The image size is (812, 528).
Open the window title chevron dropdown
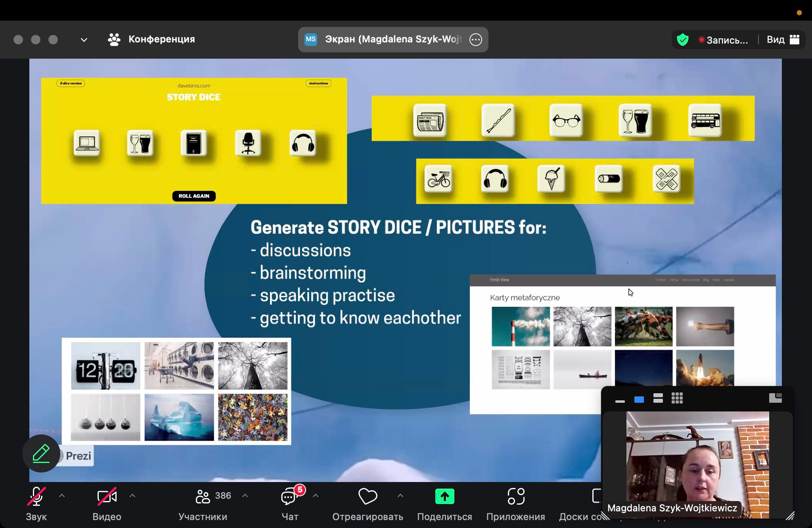click(84, 40)
